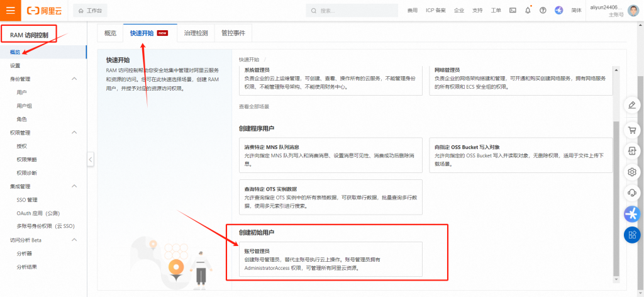The height and width of the screenshot is (297, 644).
Task: Click the scrollbar down arrow
Action: [616, 279]
